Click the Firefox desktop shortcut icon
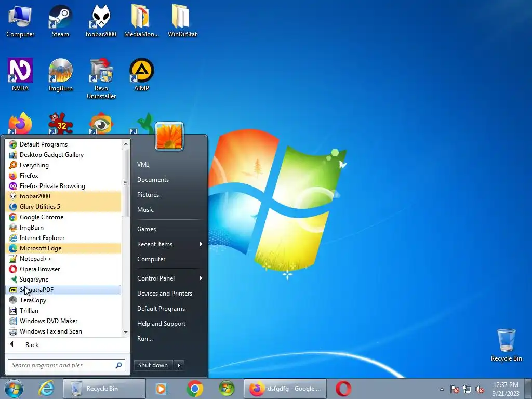 [20, 123]
